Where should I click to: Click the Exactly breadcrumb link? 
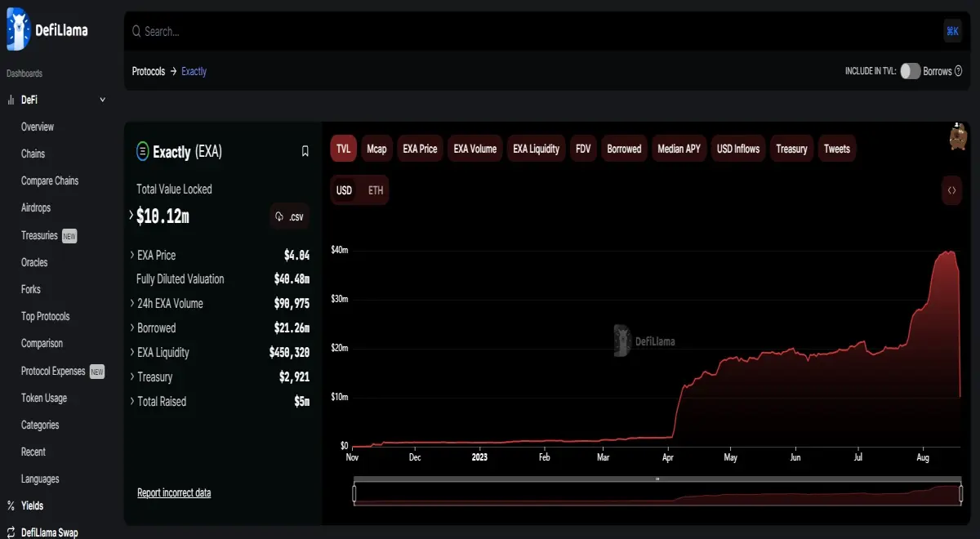click(x=194, y=71)
